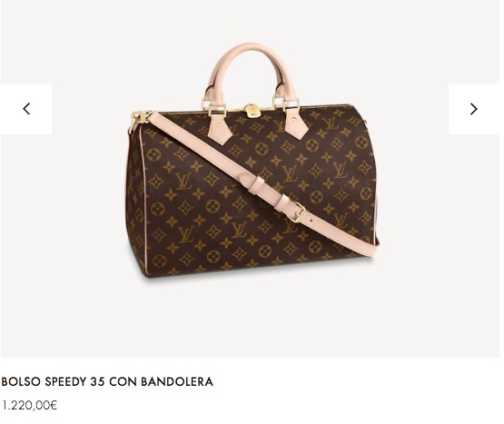Click the gold buckle on the shoulder strap
This screenshot has width=504, height=424.
[297, 212]
